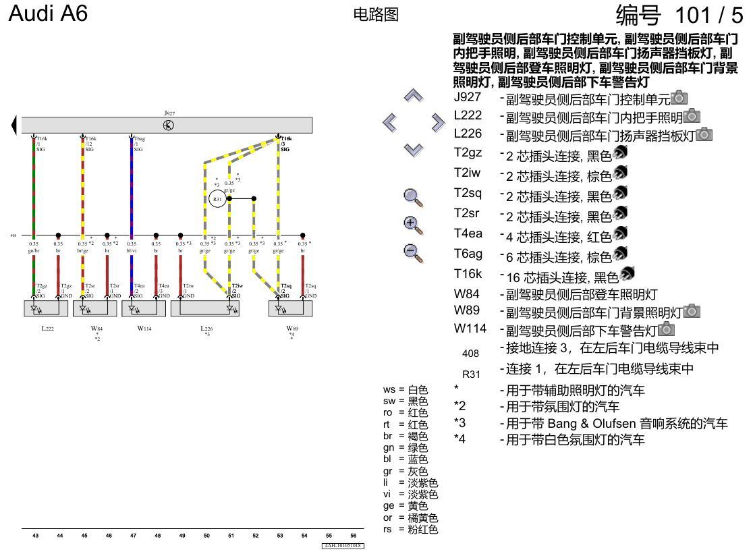Open the camera photo for J927
Image resolution: width=753 pixels, height=560 pixels.
click(x=679, y=98)
